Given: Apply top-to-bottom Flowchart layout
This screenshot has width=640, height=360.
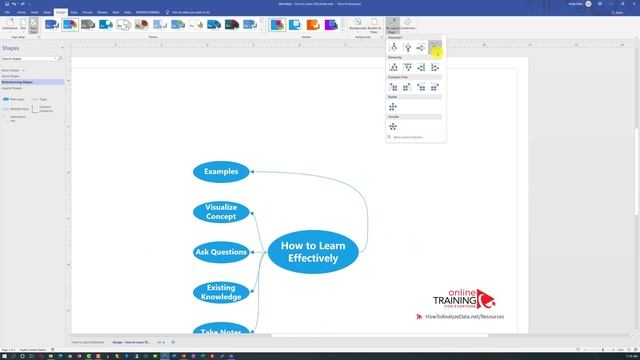Looking at the screenshot, I should [x=393, y=48].
